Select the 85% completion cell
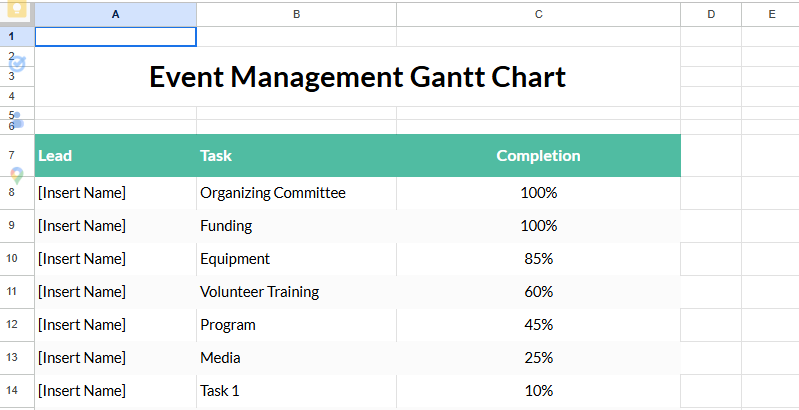The image size is (799, 410). coord(538,259)
